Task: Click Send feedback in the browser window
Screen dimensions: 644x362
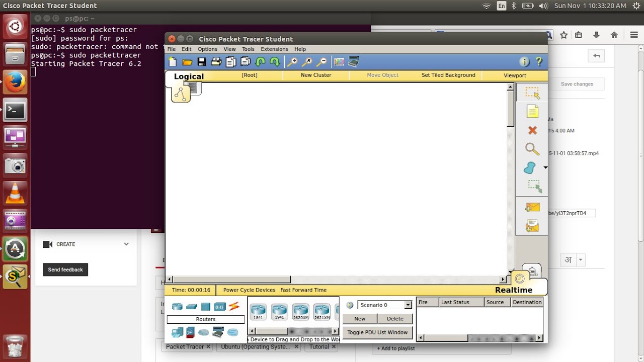Action: click(x=65, y=269)
